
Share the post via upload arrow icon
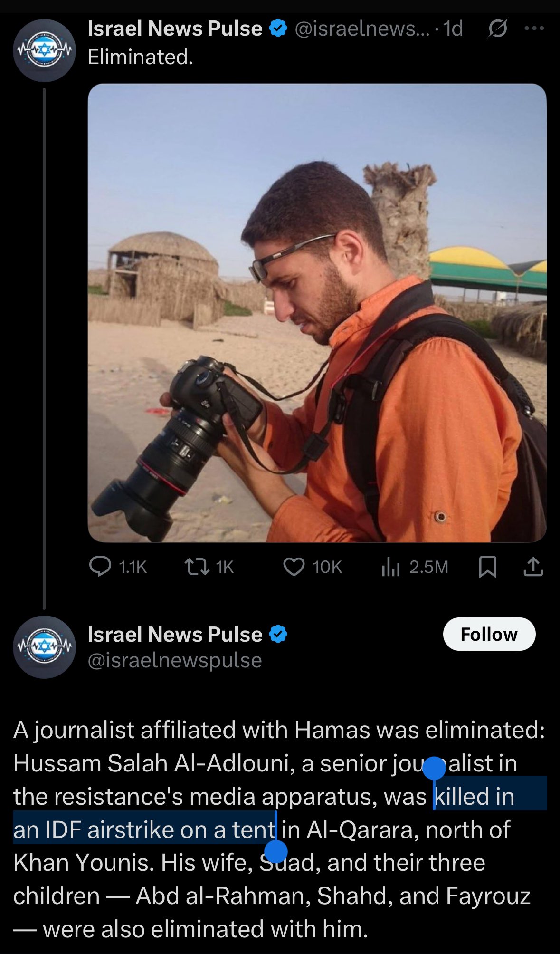533,567
